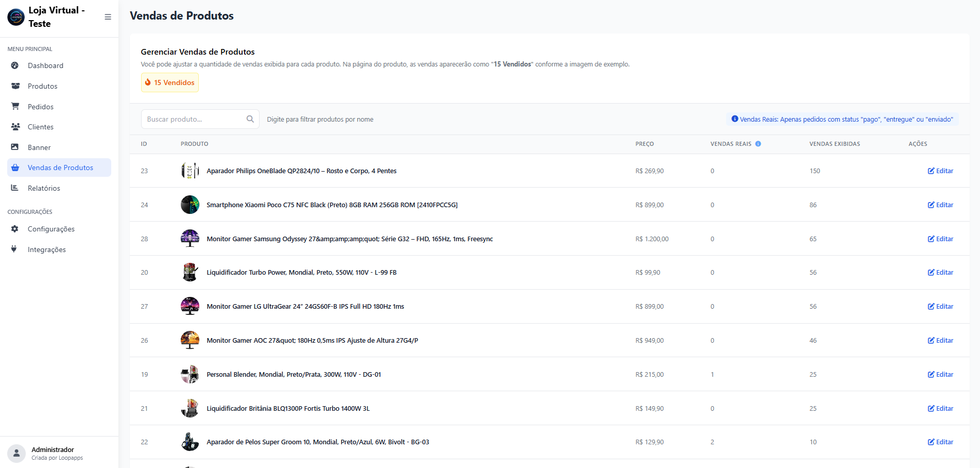Screen dimensions: 980x468
Task: Edit Monitor Gamer AOC 27 sales
Action: [x=940, y=340]
